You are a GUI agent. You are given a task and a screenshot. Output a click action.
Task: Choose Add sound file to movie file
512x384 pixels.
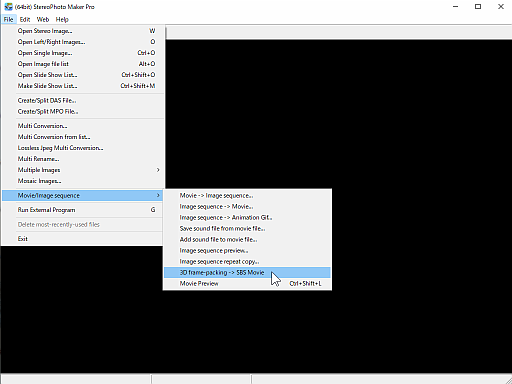tap(247, 239)
